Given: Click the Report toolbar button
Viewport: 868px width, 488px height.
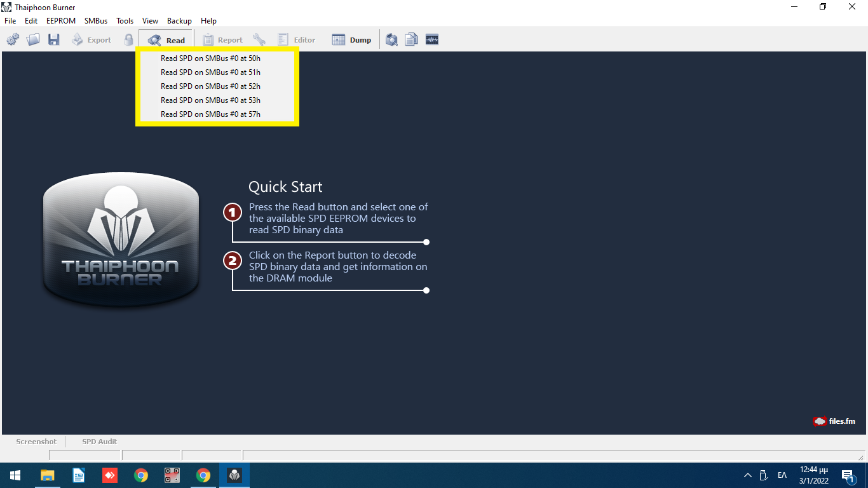Looking at the screenshot, I should pyautogui.click(x=222, y=40).
